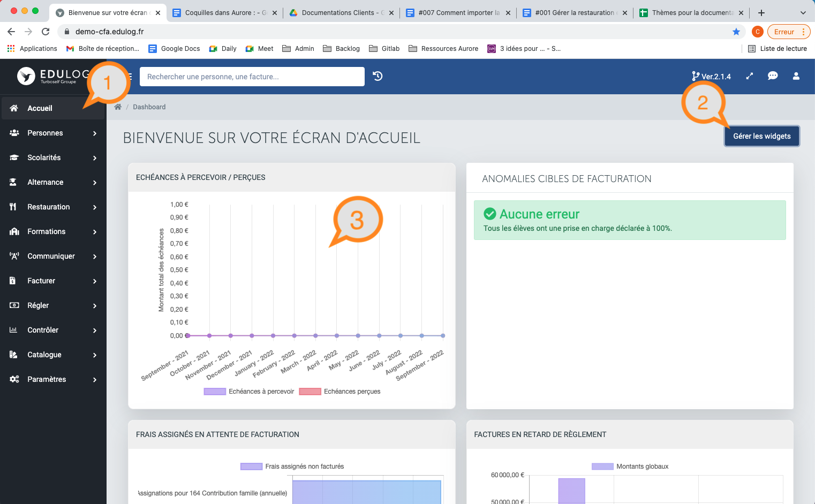The image size is (815, 504).
Task: Click the home icon in the breadcrumb
Action: point(118,107)
